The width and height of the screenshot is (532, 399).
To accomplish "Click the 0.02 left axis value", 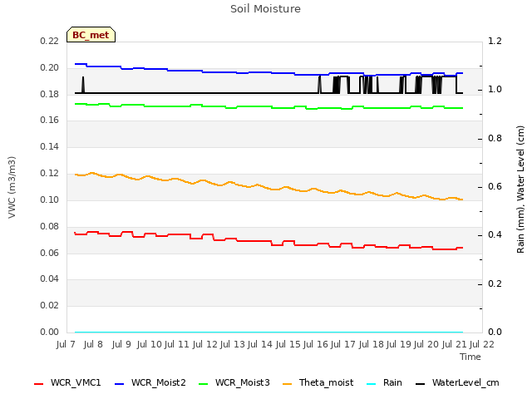I will coord(50,305).
